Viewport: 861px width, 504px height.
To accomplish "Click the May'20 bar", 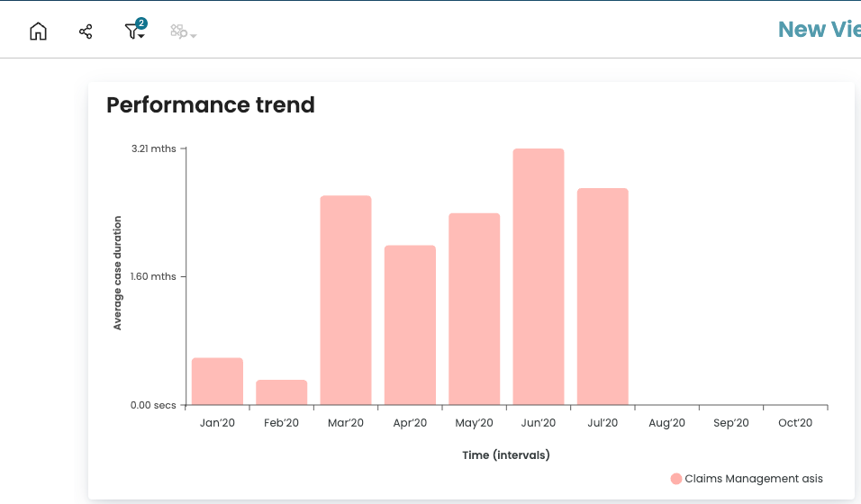I will 474,309.
